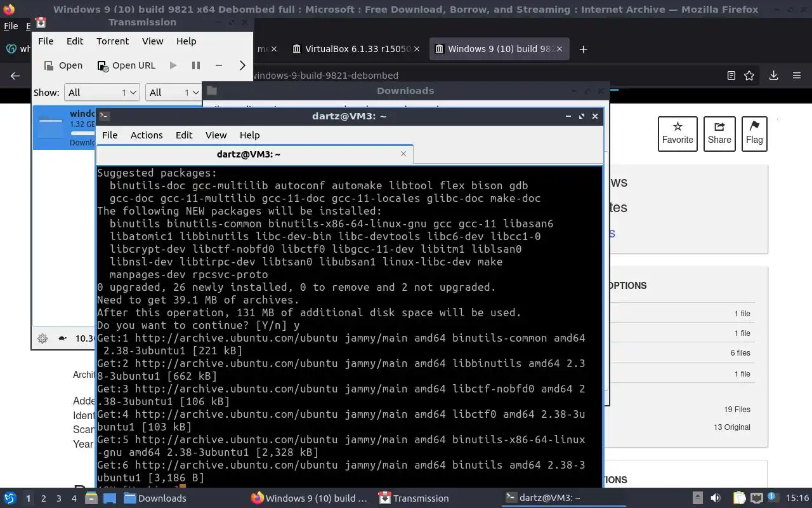Open Transmission Help menu
The image size is (812, 508).
coord(186,41)
